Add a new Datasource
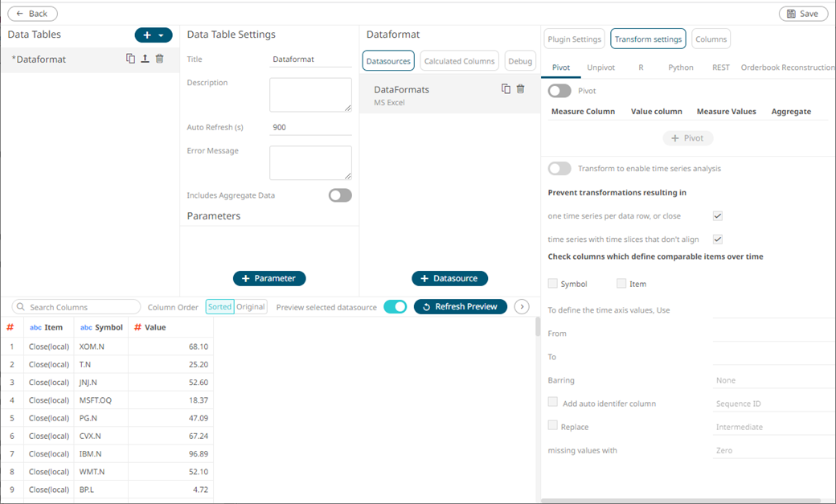 [x=449, y=278]
